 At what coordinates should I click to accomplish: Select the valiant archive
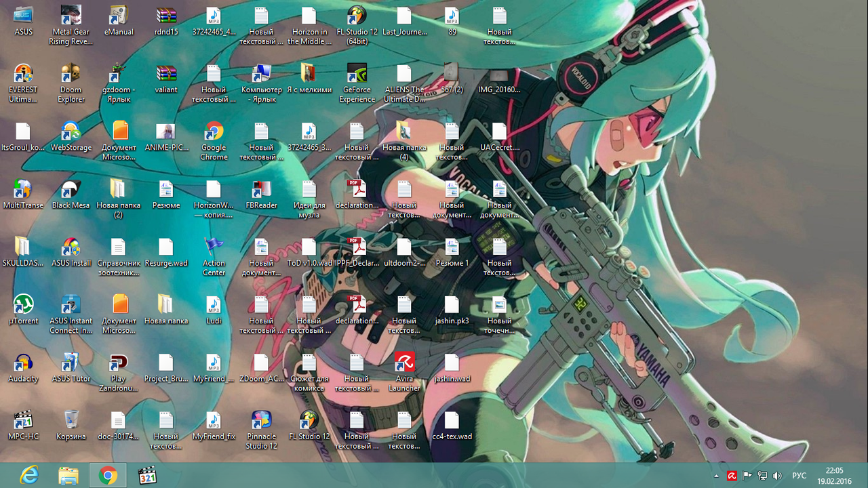pos(166,79)
